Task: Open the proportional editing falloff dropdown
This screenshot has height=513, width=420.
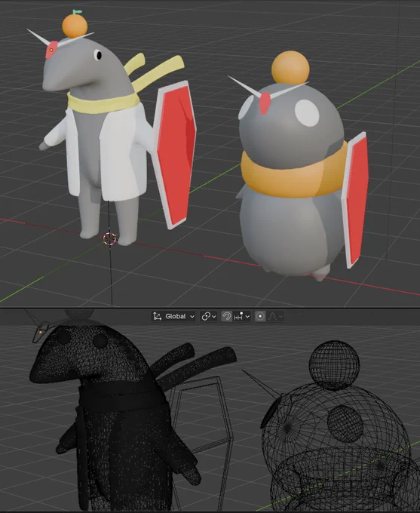Action: 275,316
